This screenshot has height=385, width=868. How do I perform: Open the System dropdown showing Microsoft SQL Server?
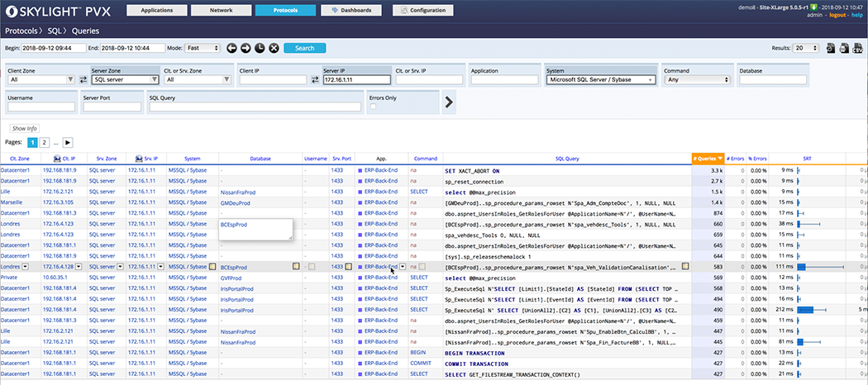(601, 79)
